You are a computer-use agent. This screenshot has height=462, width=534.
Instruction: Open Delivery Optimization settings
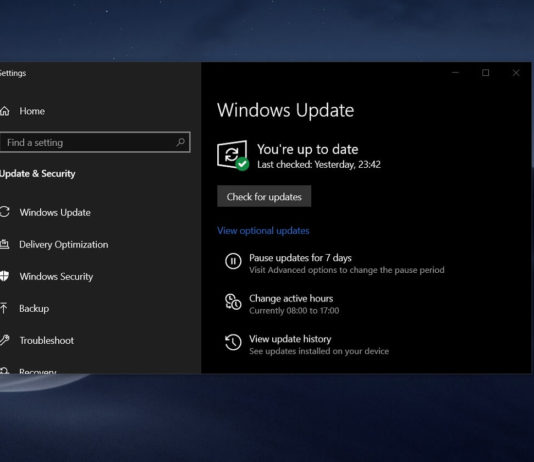point(64,244)
